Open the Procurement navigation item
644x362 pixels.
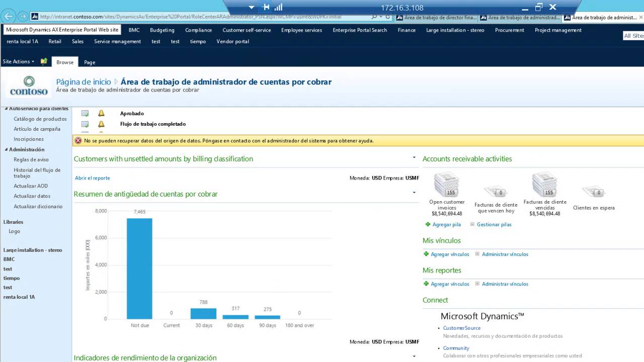(x=509, y=30)
